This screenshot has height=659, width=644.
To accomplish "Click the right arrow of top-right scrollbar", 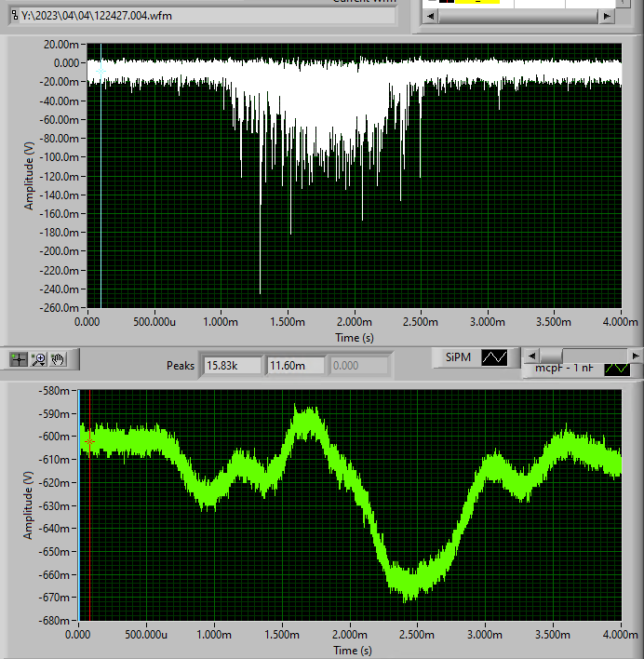I will click(607, 17).
